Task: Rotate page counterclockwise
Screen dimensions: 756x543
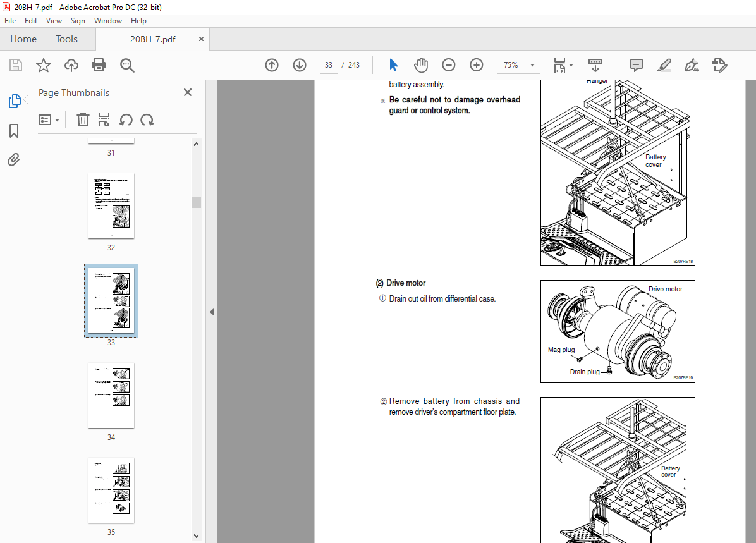Action: tap(126, 119)
